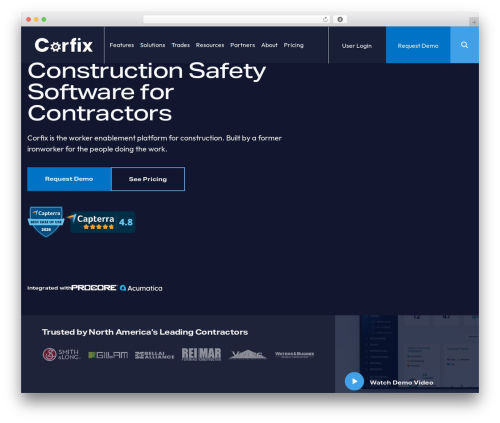Click the browser new tab plus button

[x=474, y=22]
